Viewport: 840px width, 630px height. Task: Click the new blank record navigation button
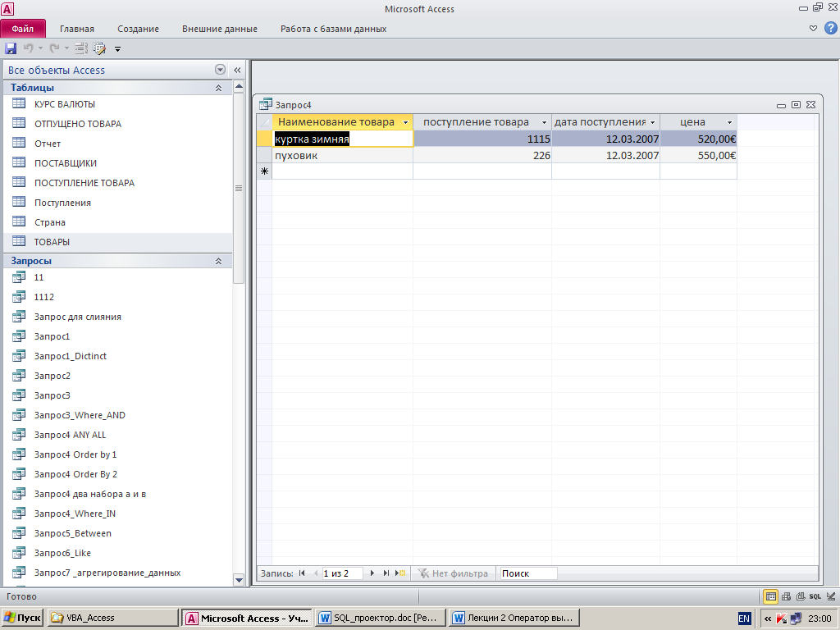click(400, 573)
